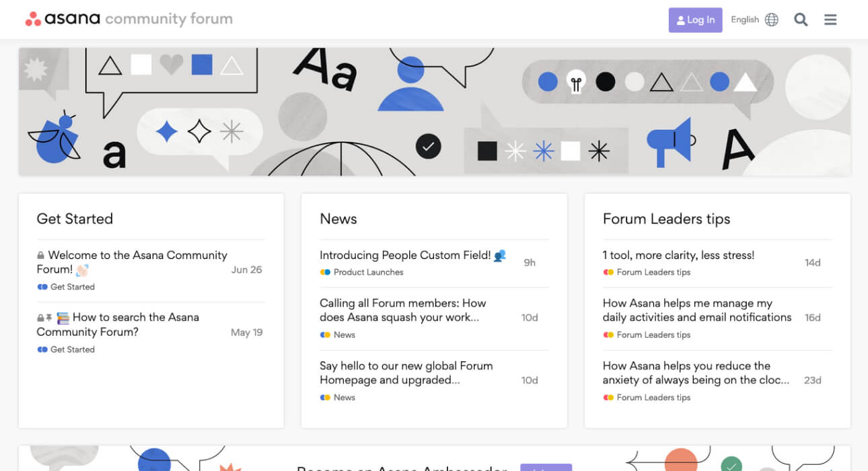Open 'Introducing People Custom Field!' topic
This screenshot has height=471, width=868.
(x=412, y=255)
